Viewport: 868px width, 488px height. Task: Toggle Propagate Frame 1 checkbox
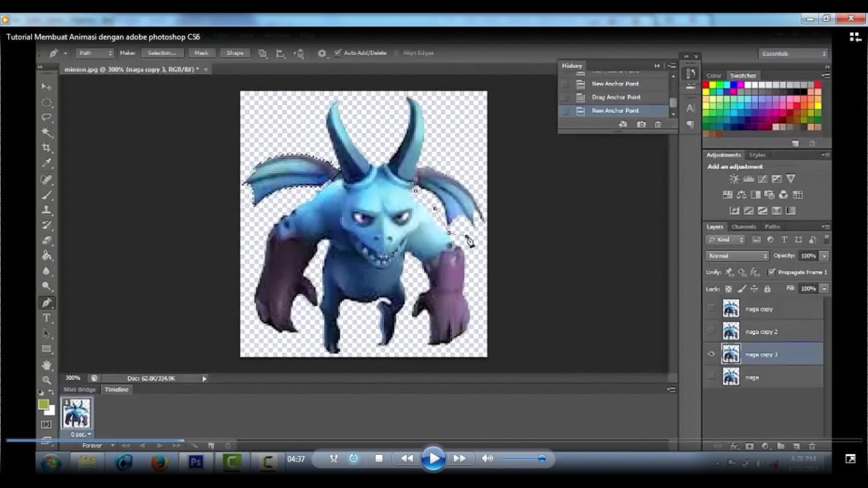coord(772,272)
